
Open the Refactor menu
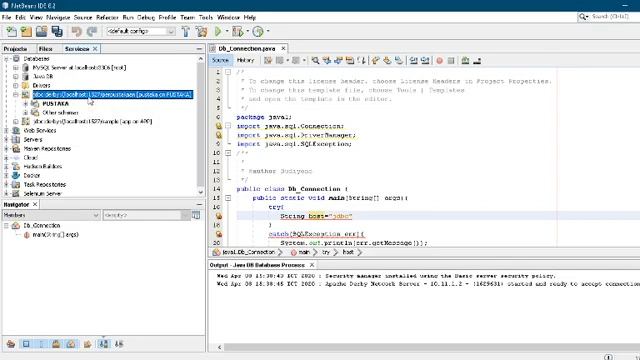(x=107, y=18)
